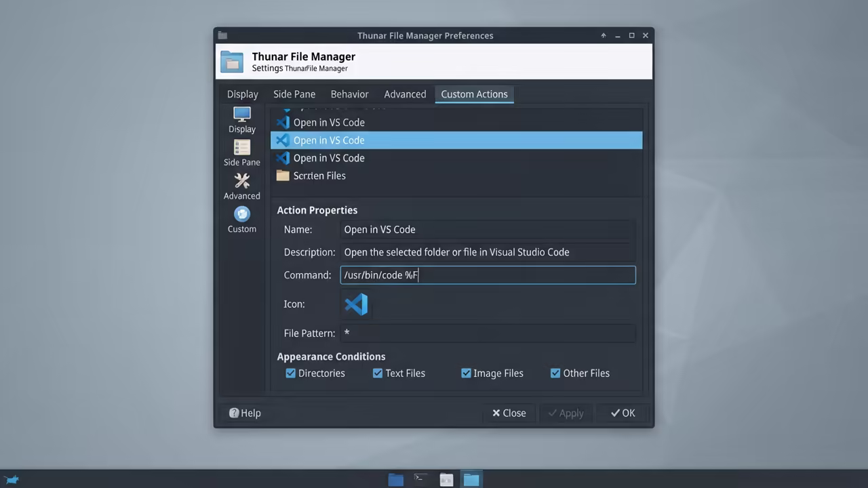Viewport: 868px width, 488px height.
Task: Click the keep-above arrow in title bar
Action: tap(604, 35)
